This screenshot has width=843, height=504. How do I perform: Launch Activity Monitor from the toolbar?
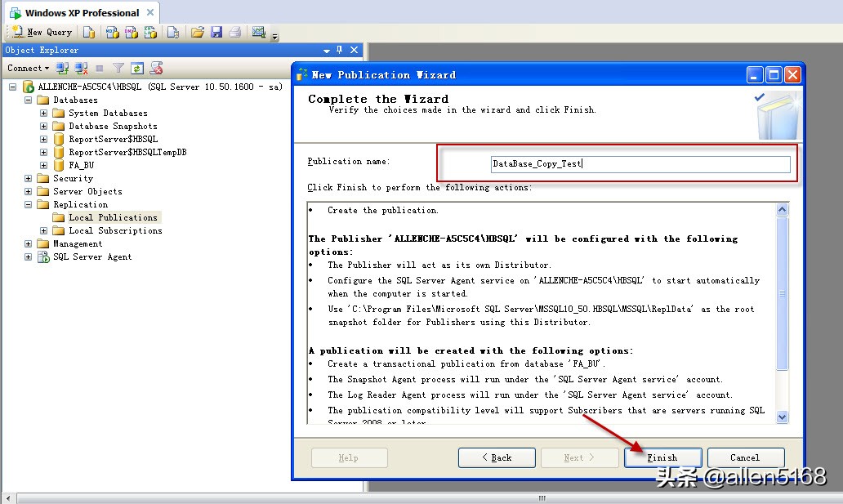259,32
